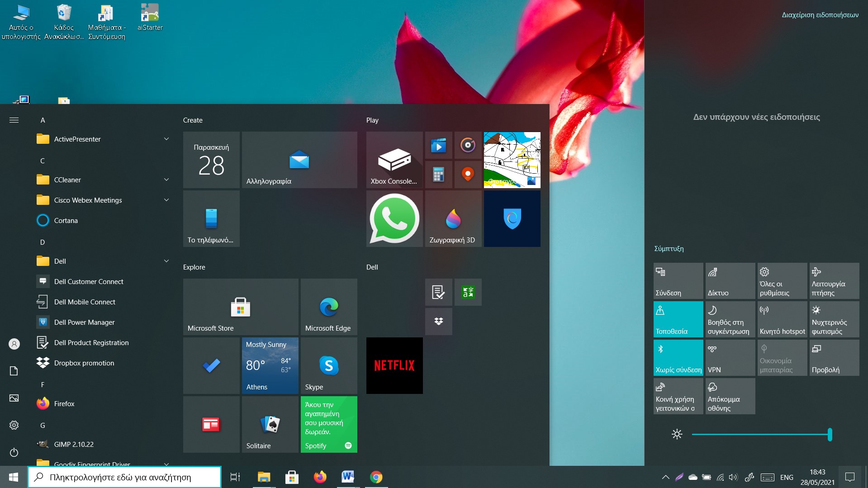Viewport: 868px width, 488px height.
Task: Open the Maps small tile
Action: [468, 175]
